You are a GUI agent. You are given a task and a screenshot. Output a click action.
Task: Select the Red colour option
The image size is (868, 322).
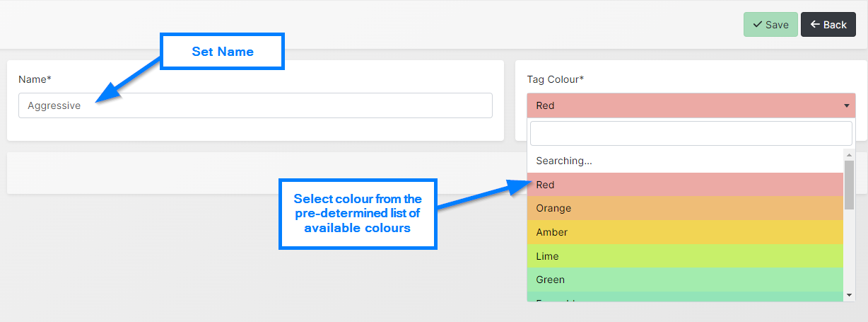point(684,185)
